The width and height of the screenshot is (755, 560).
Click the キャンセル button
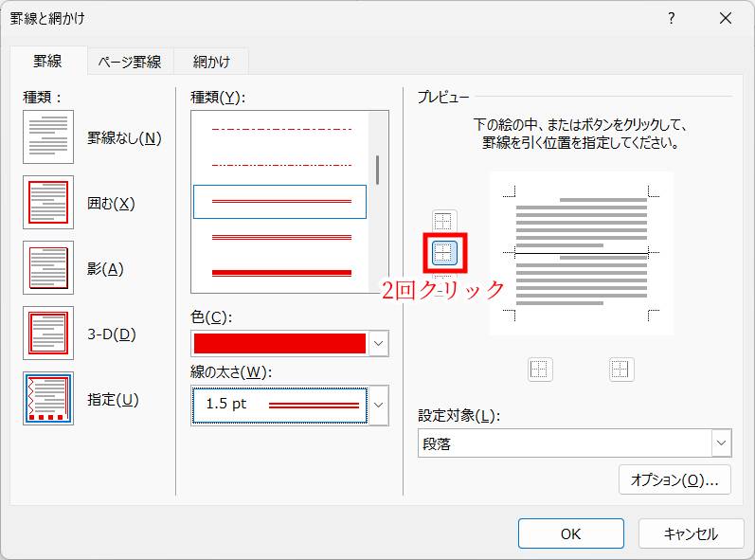pos(690,533)
